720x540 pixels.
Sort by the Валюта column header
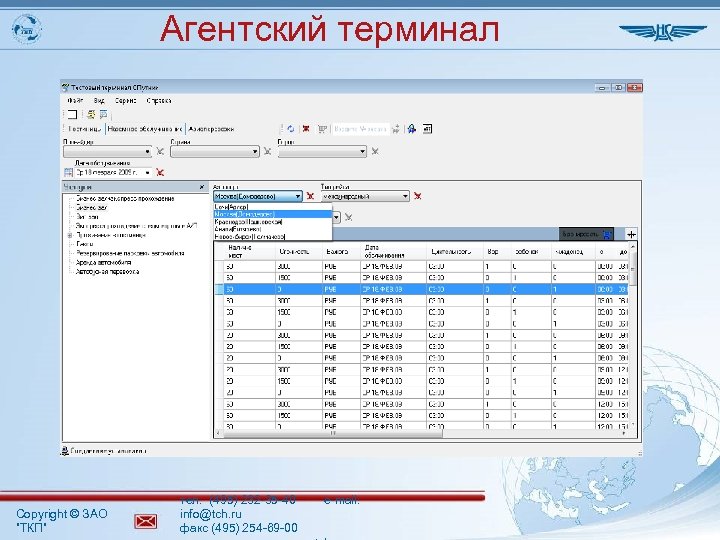click(342, 252)
